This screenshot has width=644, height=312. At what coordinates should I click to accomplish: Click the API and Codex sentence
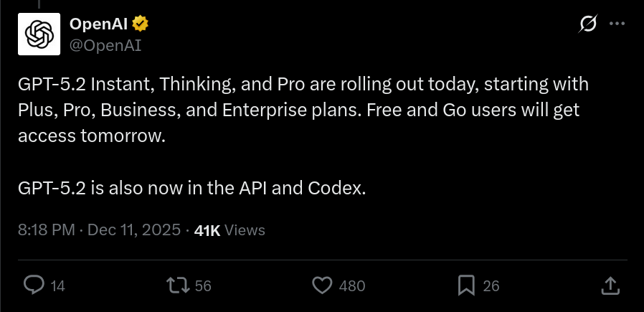click(192, 189)
